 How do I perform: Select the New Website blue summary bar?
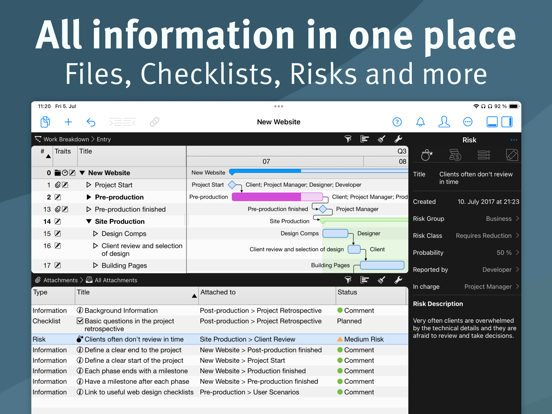coord(319,171)
